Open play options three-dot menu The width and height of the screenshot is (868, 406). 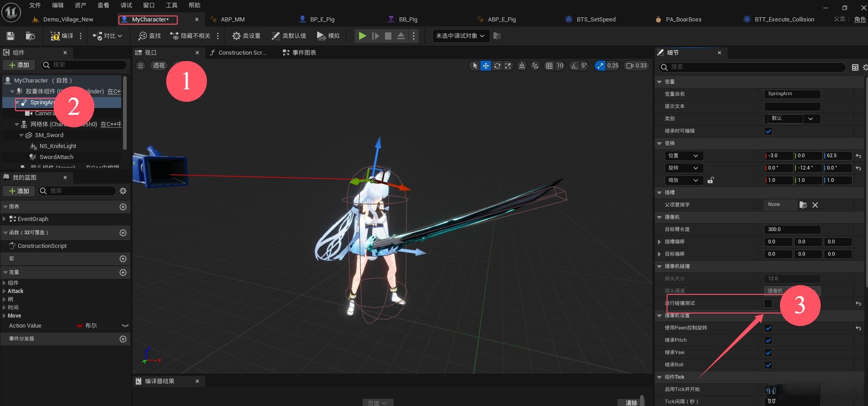tap(414, 36)
